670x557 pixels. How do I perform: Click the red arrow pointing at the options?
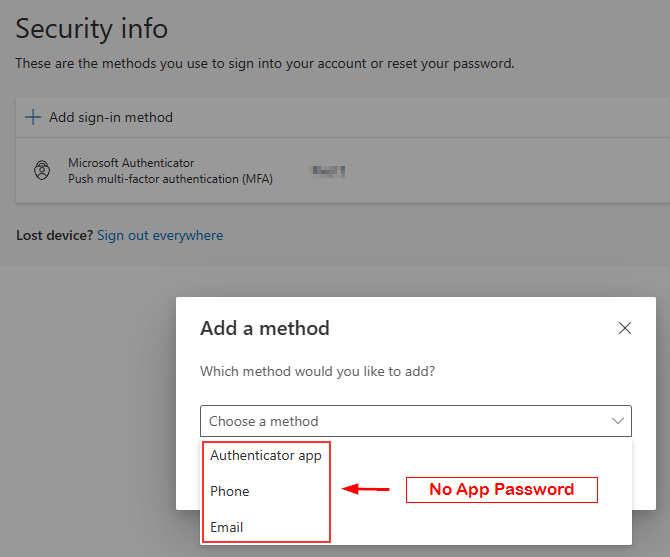[366, 489]
